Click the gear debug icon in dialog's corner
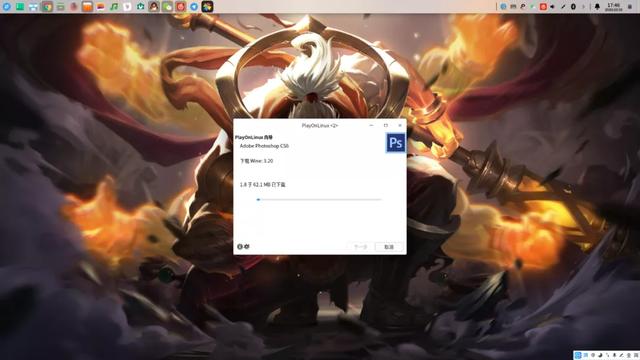This screenshot has width=640, height=360. click(x=247, y=247)
